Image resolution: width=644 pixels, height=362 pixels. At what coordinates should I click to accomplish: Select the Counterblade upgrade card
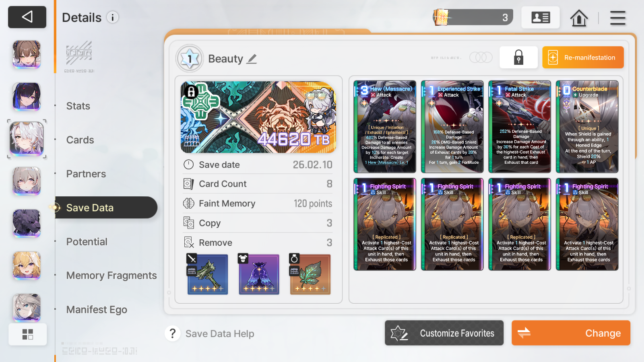tap(587, 127)
